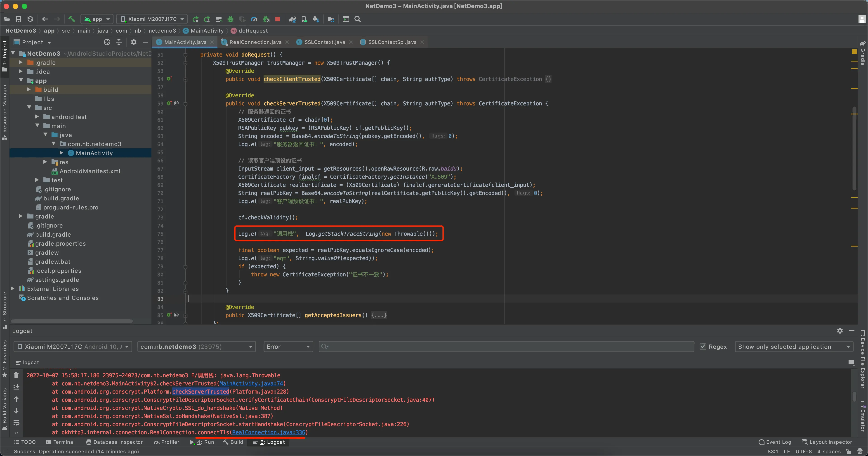Click the UTF-8 encoding indicator in status bar

[804, 452]
